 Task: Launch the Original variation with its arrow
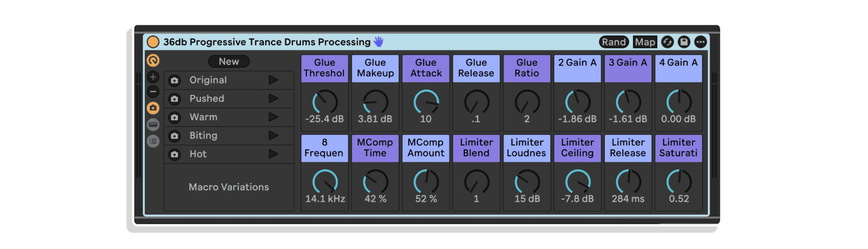273,80
